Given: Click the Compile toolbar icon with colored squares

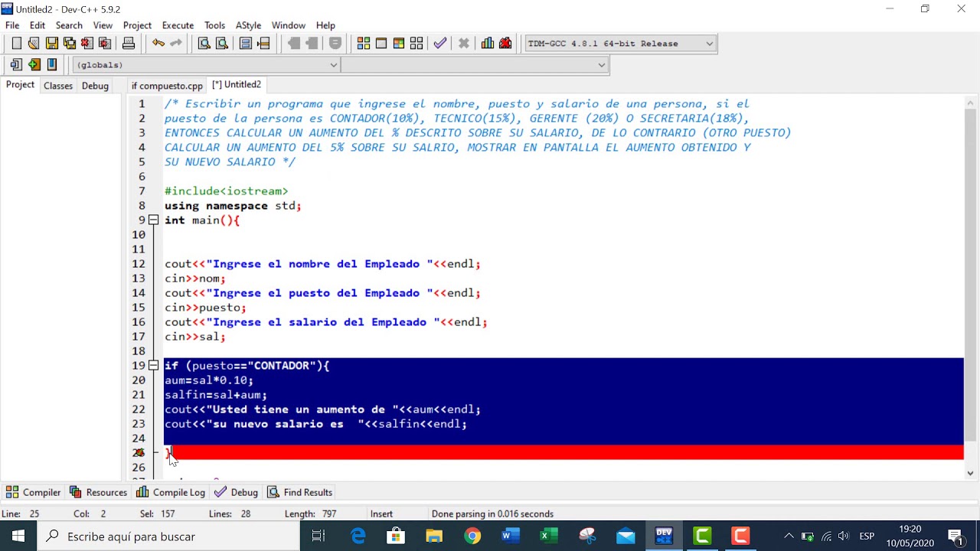Looking at the screenshot, I should point(364,44).
